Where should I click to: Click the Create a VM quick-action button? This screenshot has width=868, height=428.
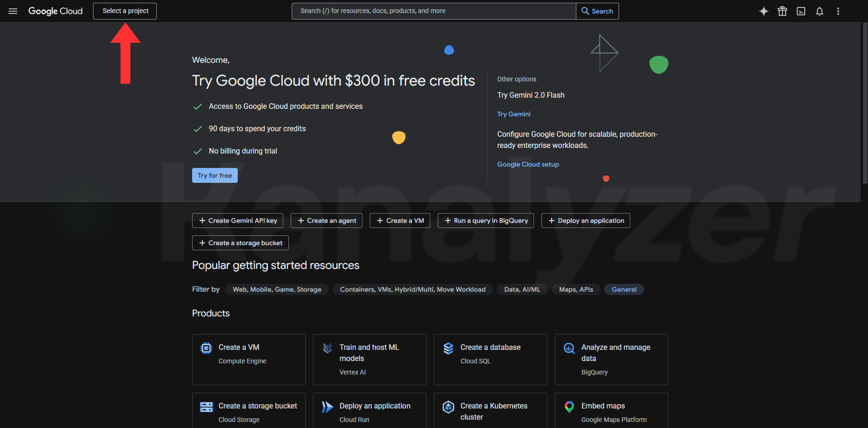tap(400, 221)
